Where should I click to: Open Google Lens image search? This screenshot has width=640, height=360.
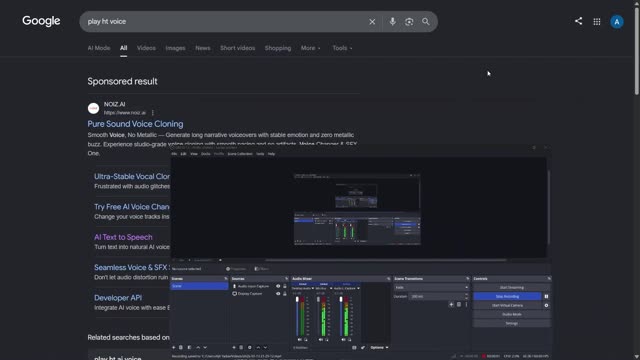point(409,22)
